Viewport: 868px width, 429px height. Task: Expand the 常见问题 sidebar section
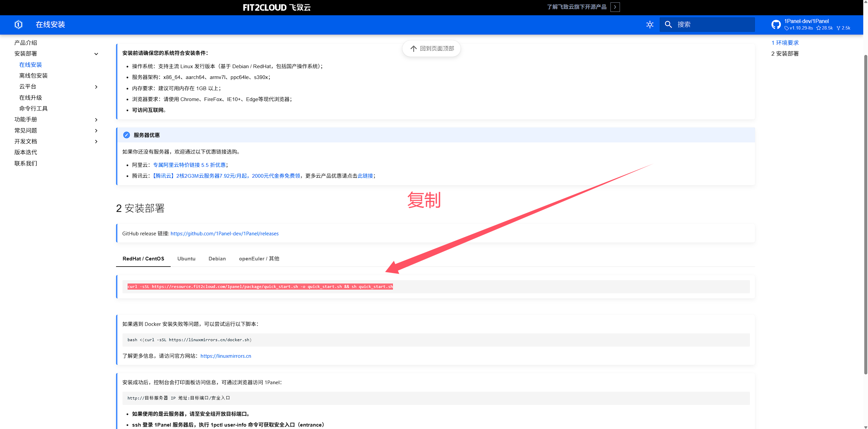[x=96, y=131]
